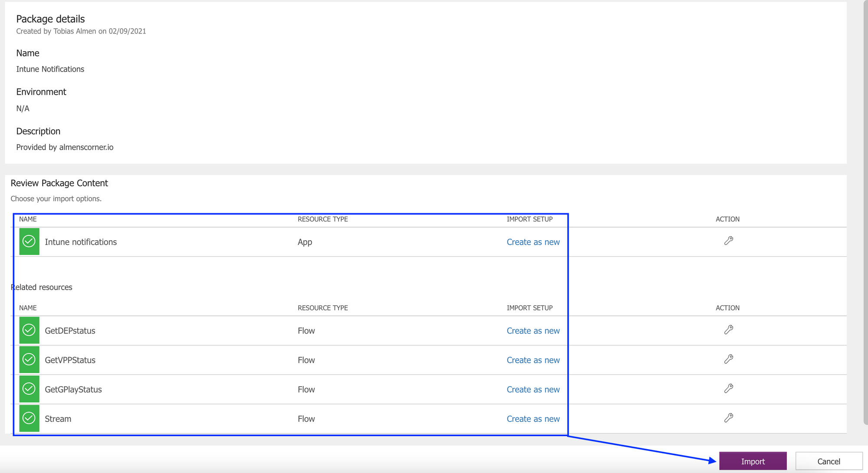The width and height of the screenshot is (868, 473).
Task: Open Create as new for Intune notifications
Action: (533, 242)
